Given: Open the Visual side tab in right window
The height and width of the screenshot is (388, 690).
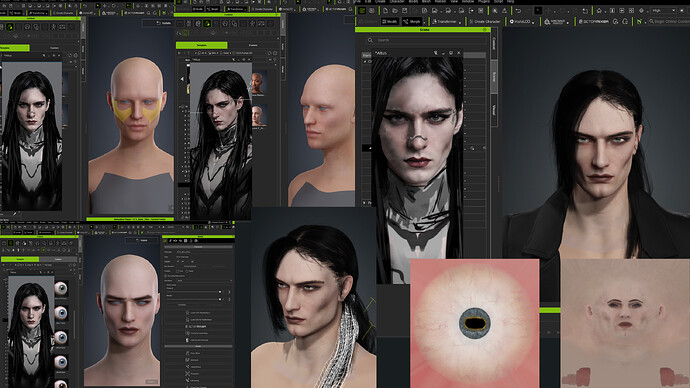Looking at the screenshot, I should pos(494,110).
